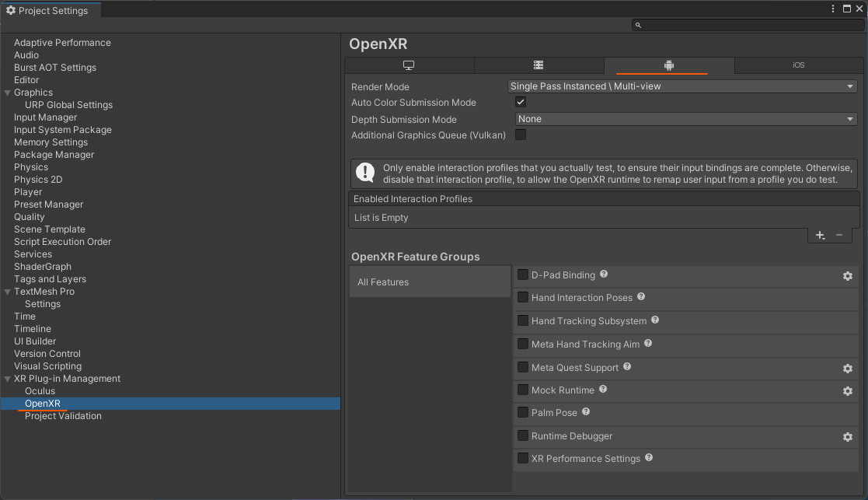Click the D-Pad Binding help icon
This screenshot has height=500, width=868.
pos(604,274)
